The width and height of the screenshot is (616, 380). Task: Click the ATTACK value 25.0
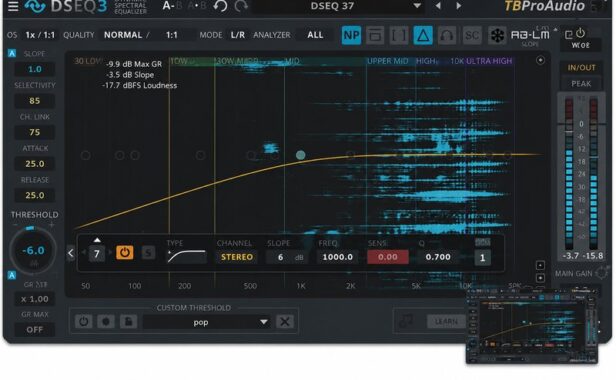click(35, 163)
